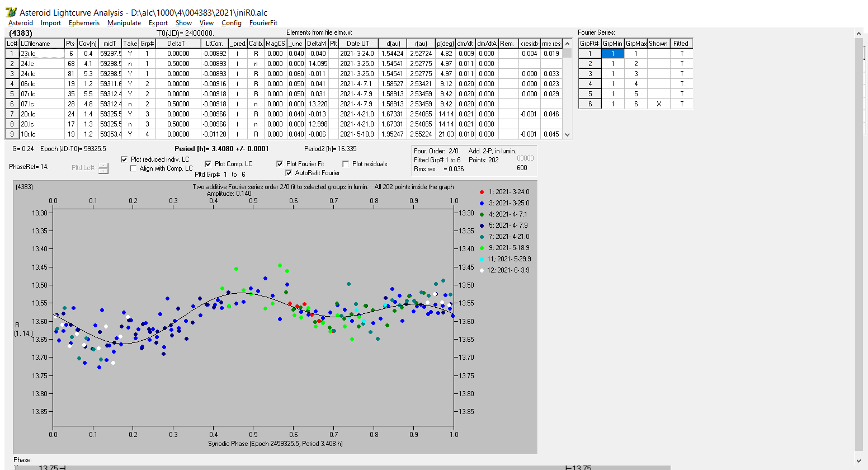
Task: Open the FourierFit menu
Action: [263, 23]
